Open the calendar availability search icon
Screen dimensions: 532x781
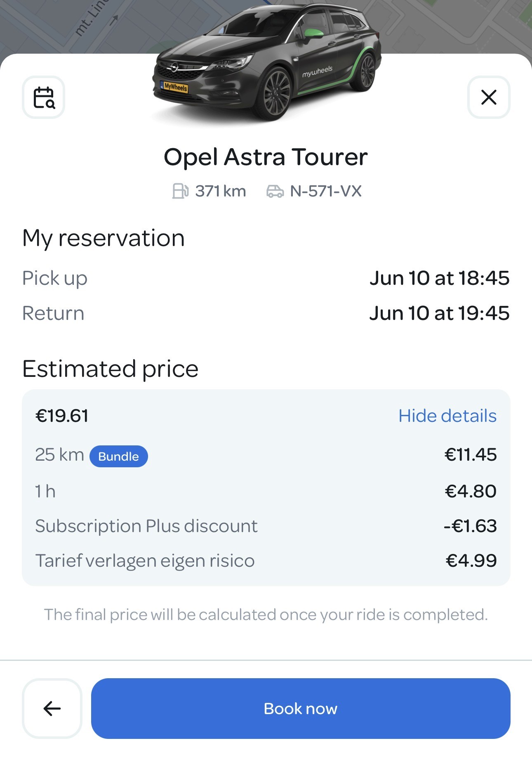pyautogui.click(x=43, y=97)
